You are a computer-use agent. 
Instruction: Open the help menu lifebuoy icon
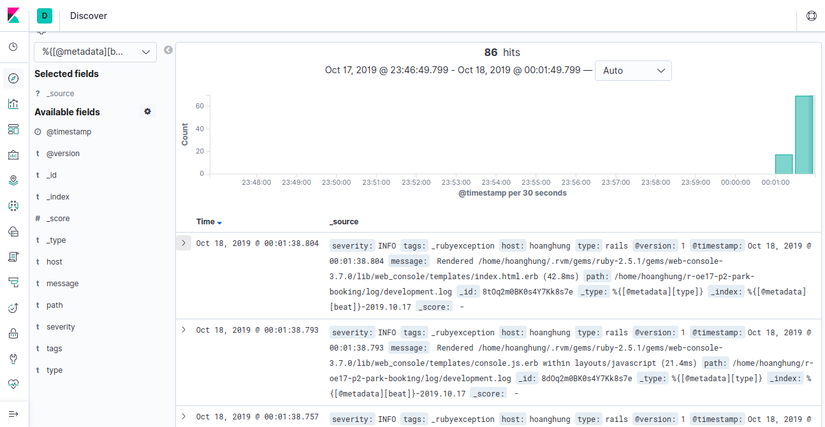[x=811, y=16]
